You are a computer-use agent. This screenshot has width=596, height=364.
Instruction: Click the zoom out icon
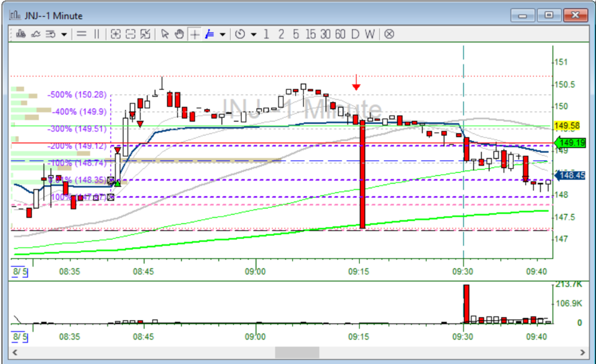tap(131, 34)
